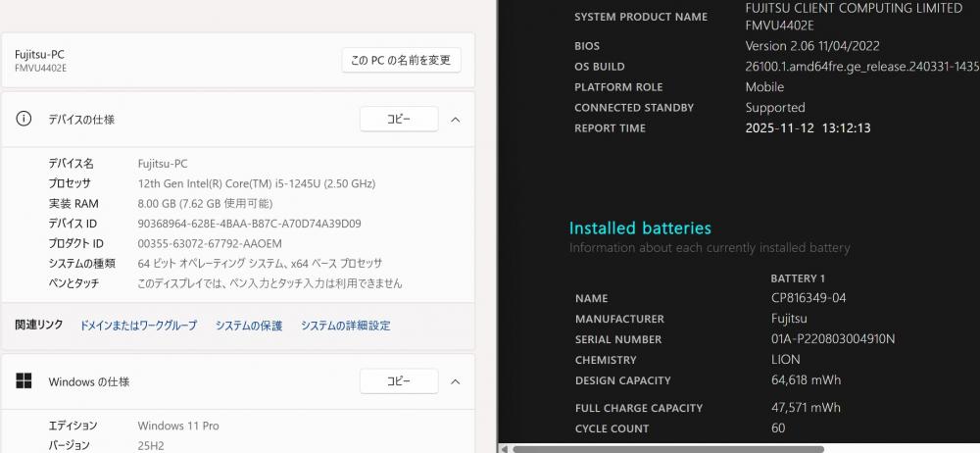Viewport: 980px width, 453px height.
Task: Click the horizontal scrollbar in battery report
Action: tap(667, 449)
